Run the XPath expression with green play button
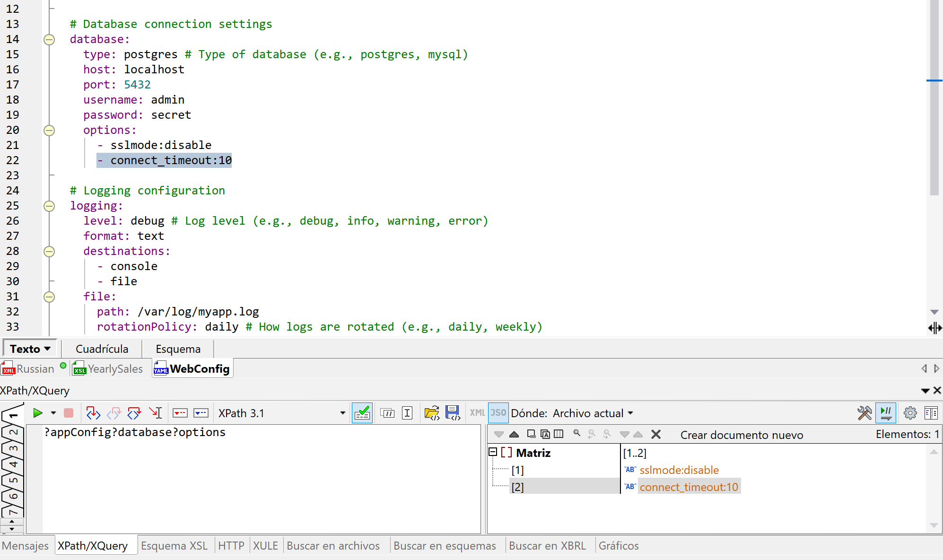This screenshot has height=560, width=943. 38,413
